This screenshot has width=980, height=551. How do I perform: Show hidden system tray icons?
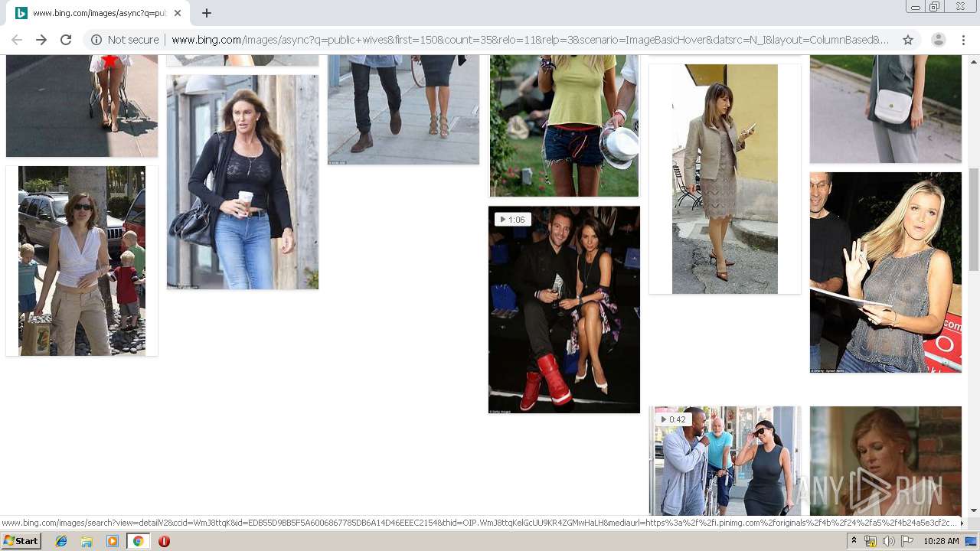854,541
